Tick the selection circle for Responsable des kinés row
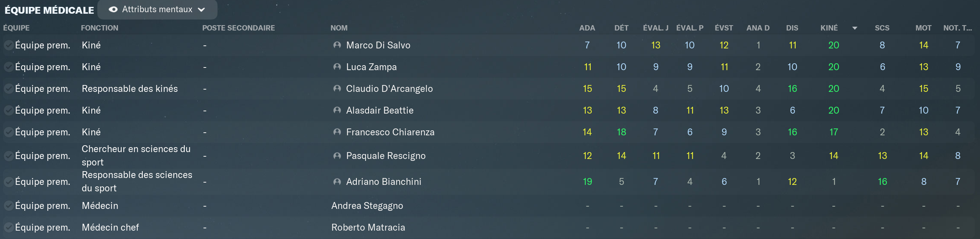Screen dimensions: 980x239 point(9,88)
